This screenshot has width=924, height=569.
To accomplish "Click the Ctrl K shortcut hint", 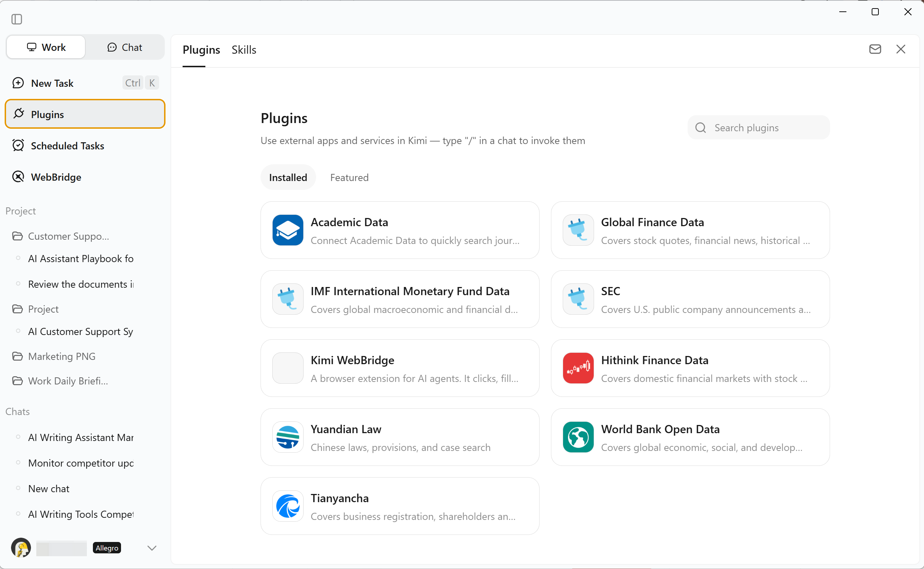I will [141, 83].
